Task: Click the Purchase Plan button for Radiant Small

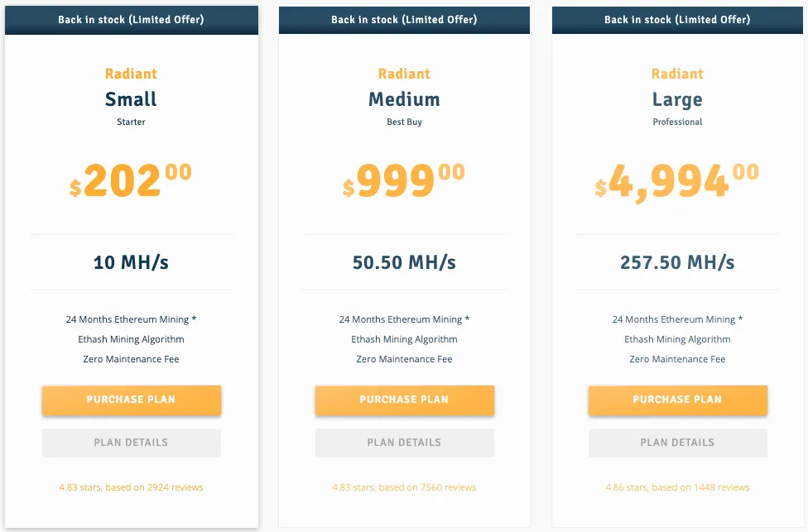Action: 131,400
